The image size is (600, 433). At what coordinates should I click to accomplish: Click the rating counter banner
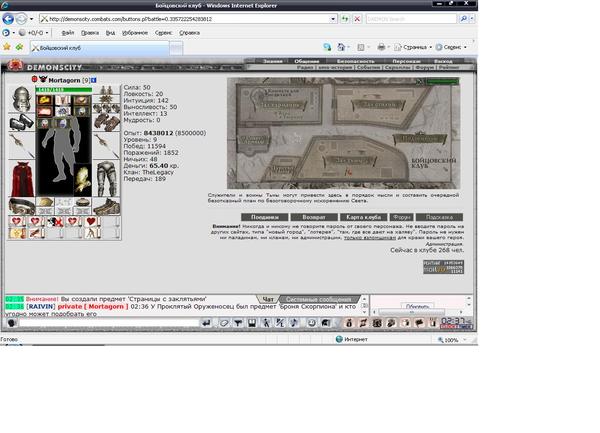pos(443,267)
